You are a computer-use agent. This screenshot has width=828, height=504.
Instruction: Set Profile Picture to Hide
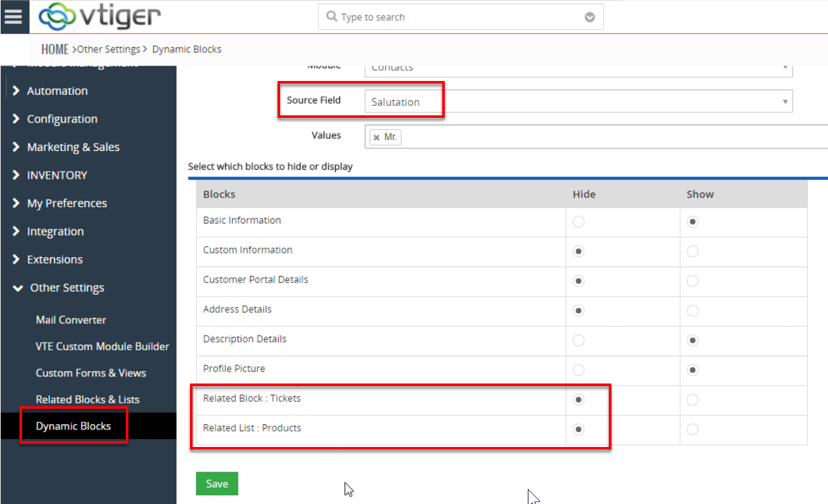coord(578,370)
